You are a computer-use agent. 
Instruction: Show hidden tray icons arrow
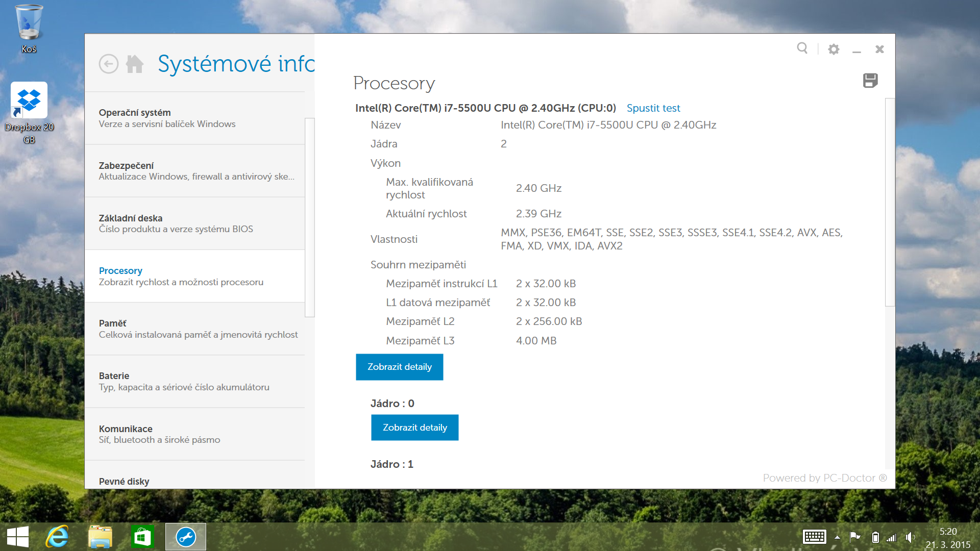pos(837,537)
